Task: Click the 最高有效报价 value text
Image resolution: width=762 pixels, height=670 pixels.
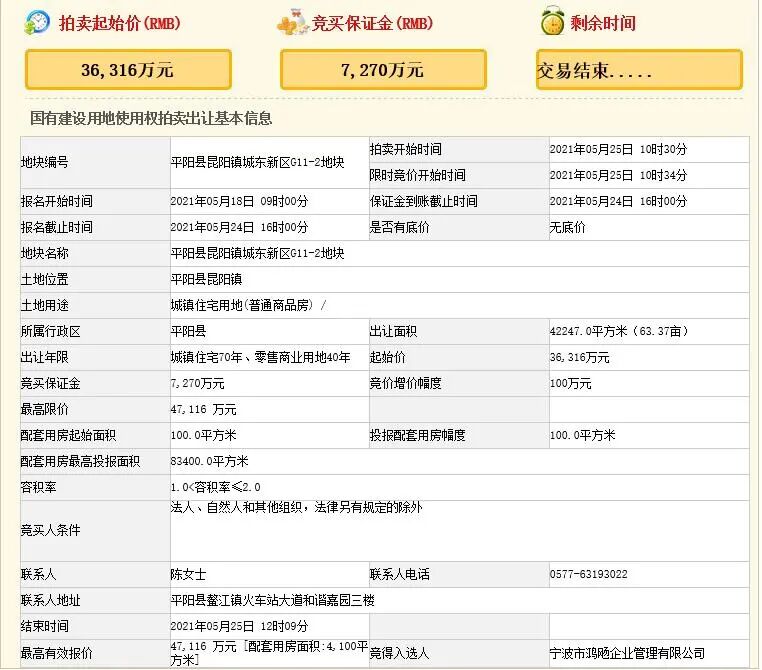Action: click(x=269, y=653)
